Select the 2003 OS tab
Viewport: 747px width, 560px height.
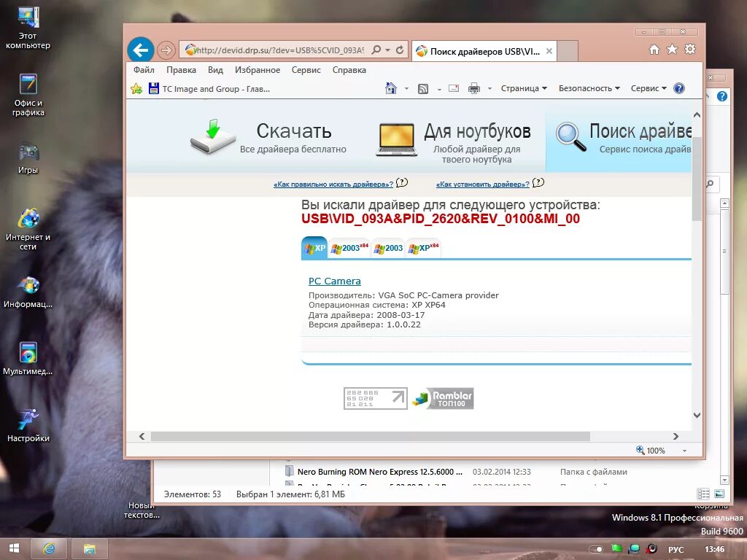tap(388, 248)
